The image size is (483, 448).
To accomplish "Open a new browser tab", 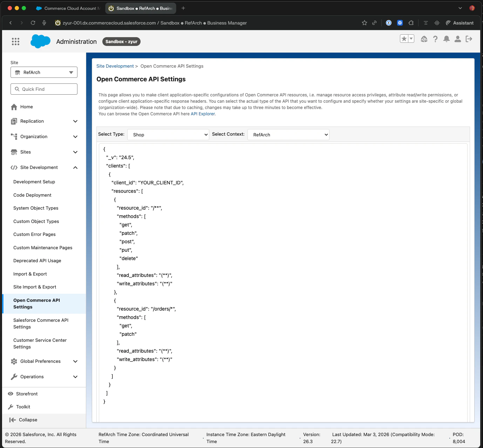I will (x=183, y=8).
